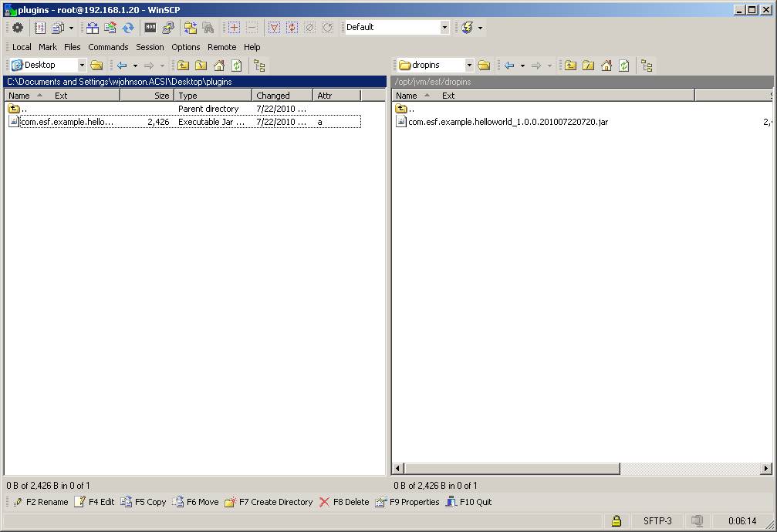Viewport: 777px width, 532px height.
Task: Click the Filter triangle icon in toolbar
Action: 274,28
